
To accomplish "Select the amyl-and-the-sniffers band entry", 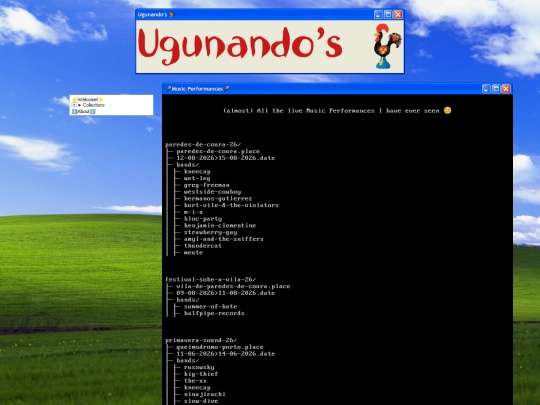I will tap(224, 239).
